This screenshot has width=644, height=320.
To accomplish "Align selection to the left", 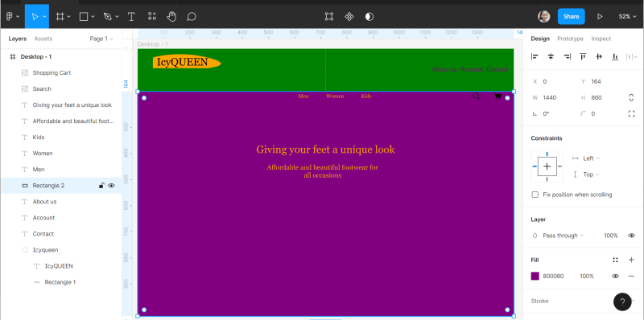I will tap(535, 56).
